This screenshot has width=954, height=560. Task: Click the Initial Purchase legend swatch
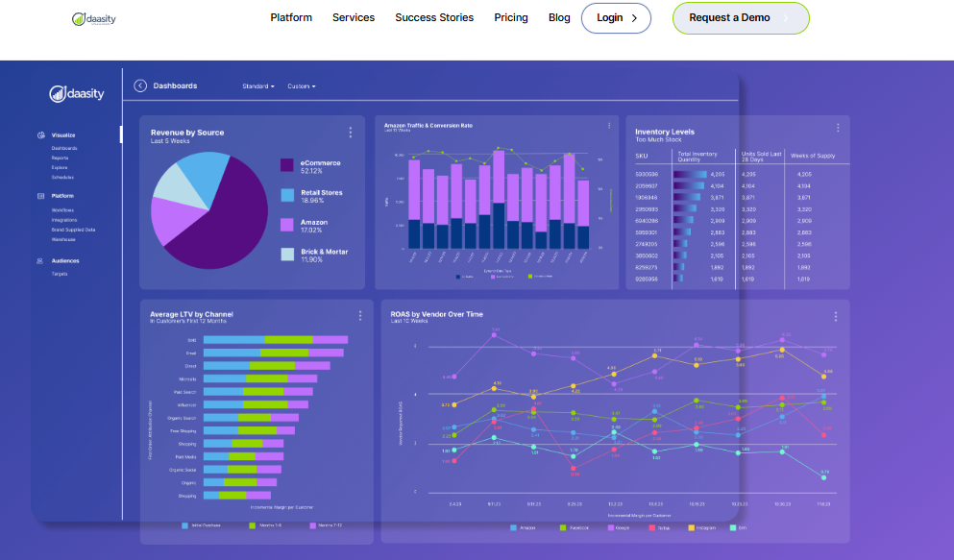pos(185,525)
